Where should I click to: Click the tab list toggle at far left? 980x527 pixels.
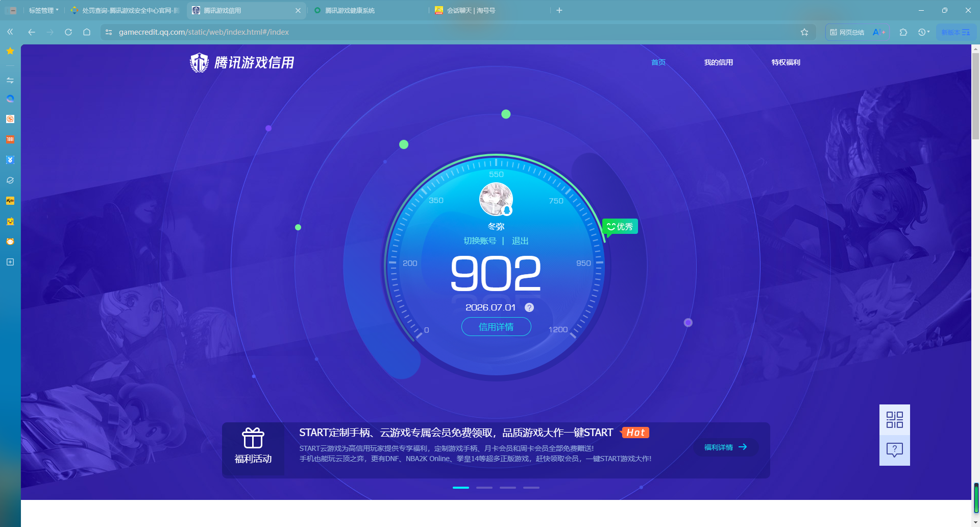(x=11, y=10)
